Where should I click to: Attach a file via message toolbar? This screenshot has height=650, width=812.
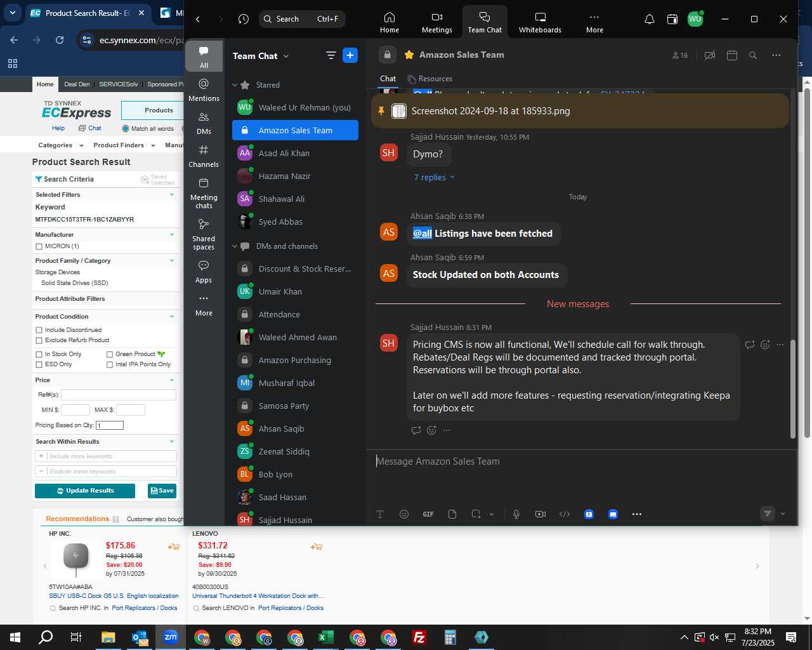[x=452, y=514]
